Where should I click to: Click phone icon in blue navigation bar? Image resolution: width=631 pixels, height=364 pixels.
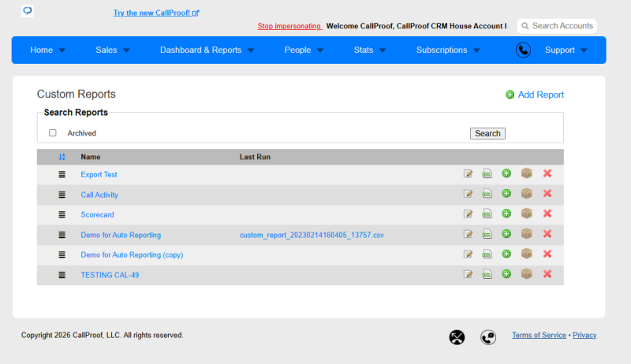pos(523,50)
